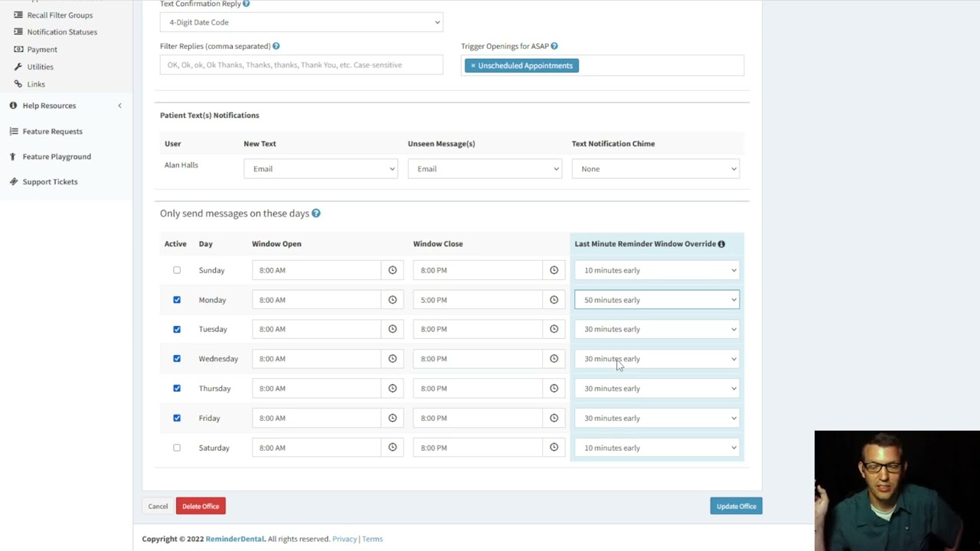Click the Notification Statuses sidebar icon

coord(18,32)
